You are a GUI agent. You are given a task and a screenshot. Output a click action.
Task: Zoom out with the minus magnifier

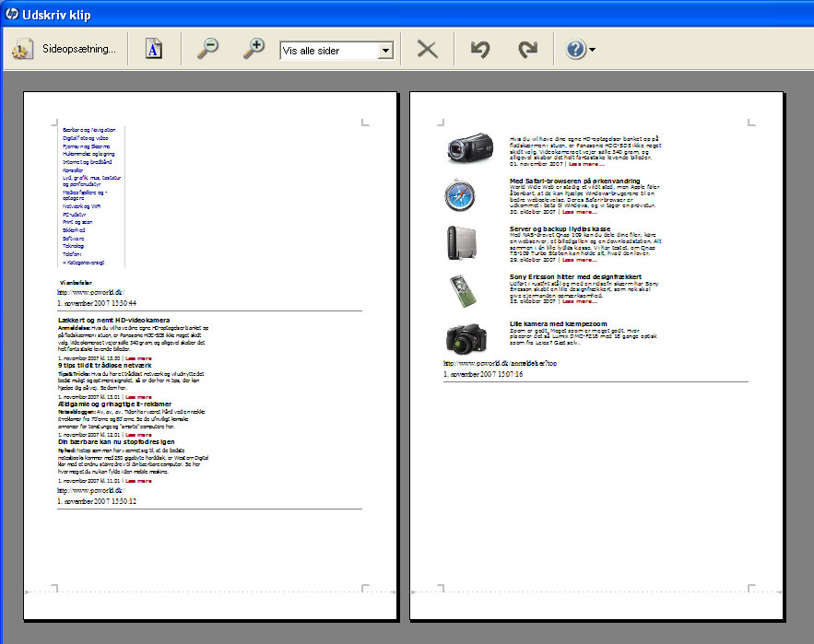207,50
